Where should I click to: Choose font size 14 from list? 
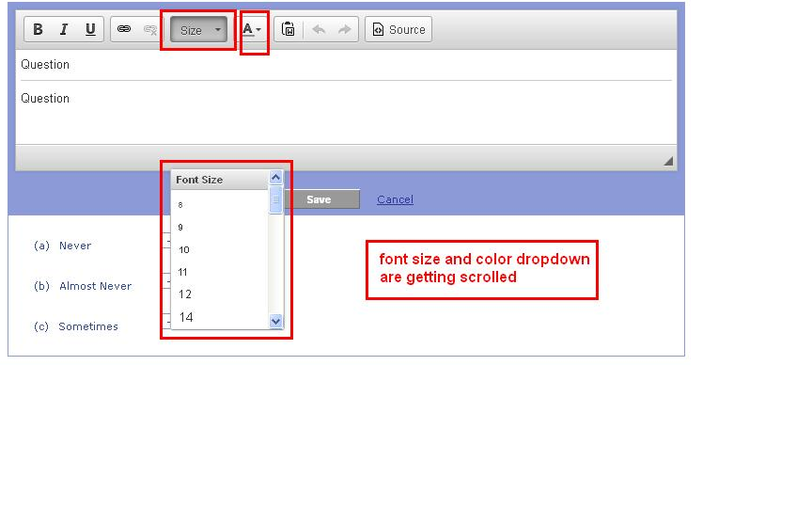click(x=186, y=317)
